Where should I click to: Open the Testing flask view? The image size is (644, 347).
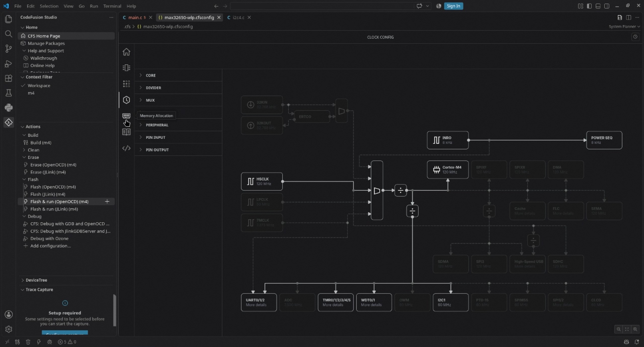click(x=9, y=93)
